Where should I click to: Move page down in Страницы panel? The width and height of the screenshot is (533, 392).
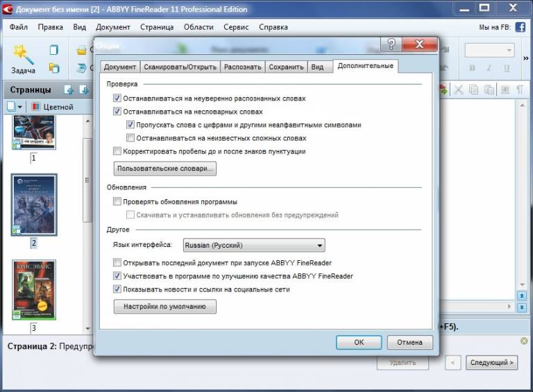[83, 90]
